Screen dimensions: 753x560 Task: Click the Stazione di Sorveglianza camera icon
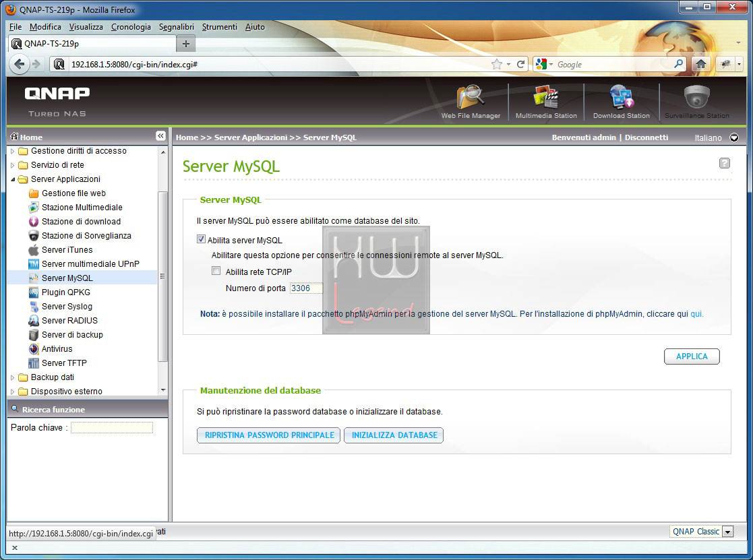tap(34, 236)
